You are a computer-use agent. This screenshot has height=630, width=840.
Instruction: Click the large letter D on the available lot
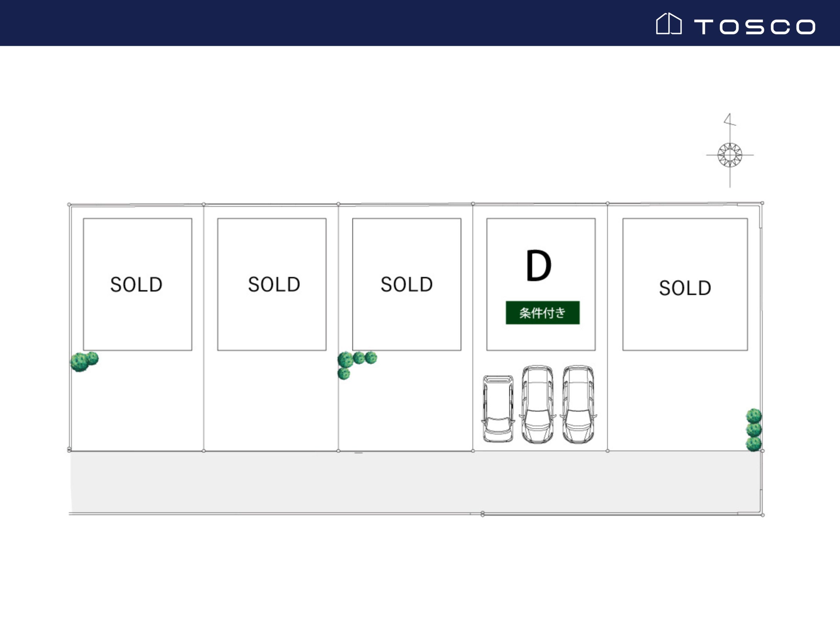538,265
